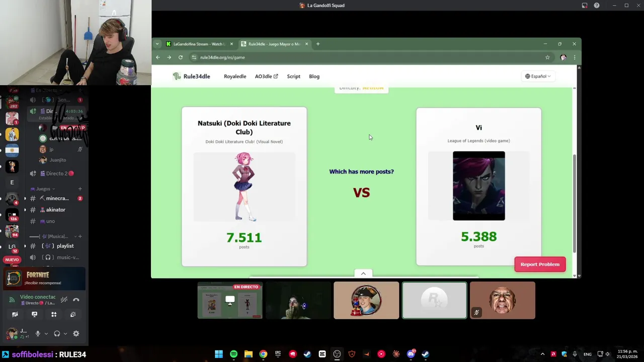Open the browser three-dot menu
This screenshot has width=644, height=362.
click(574, 57)
